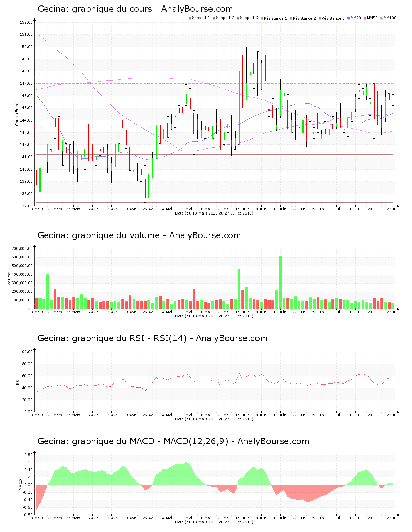412x532 pixels.
Task: Click the 150.00 price axis value
Action: (x=26, y=47)
